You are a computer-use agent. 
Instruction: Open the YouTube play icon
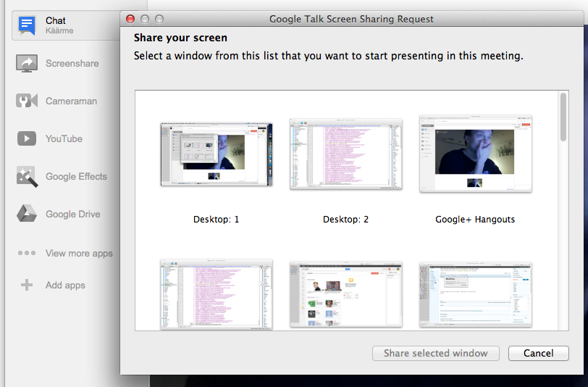coord(27,138)
